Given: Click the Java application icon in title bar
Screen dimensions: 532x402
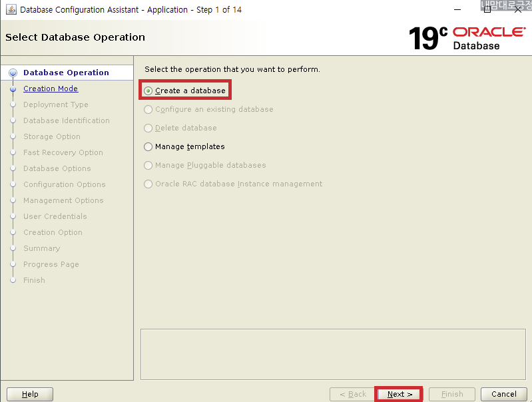Looking at the screenshot, I should click(11, 9).
